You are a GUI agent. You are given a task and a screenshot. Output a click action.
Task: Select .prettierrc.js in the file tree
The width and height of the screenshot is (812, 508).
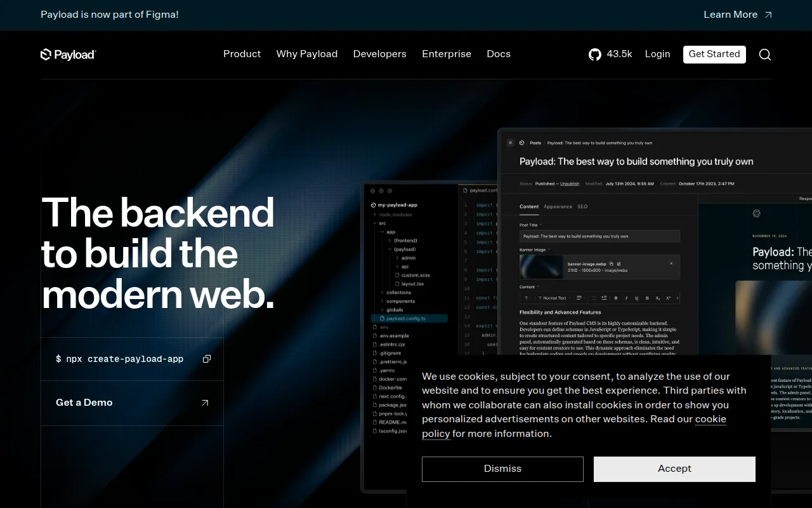tap(392, 361)
